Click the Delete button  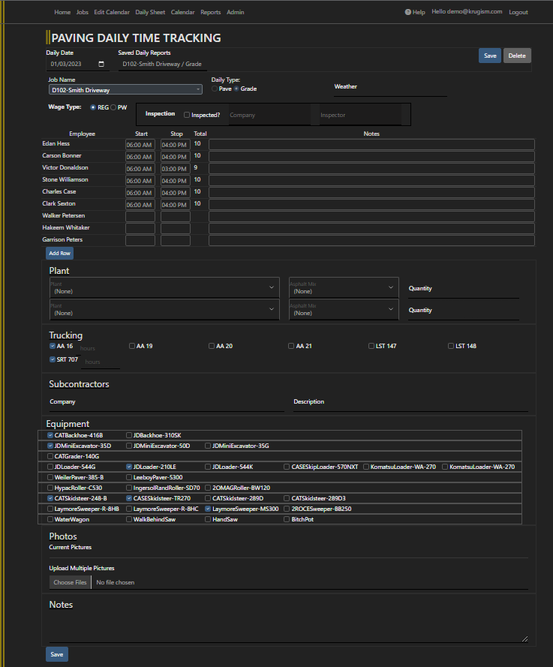pos(517,56)
